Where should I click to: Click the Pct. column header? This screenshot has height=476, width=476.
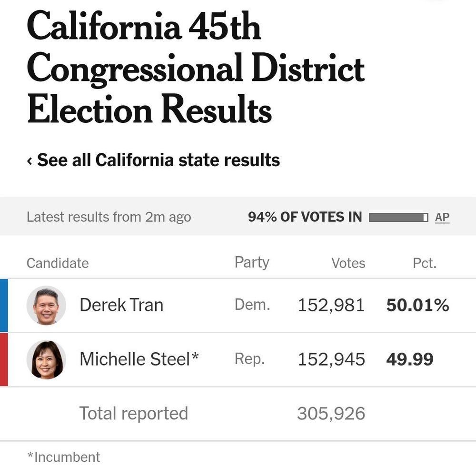click(x=425, y=263)
